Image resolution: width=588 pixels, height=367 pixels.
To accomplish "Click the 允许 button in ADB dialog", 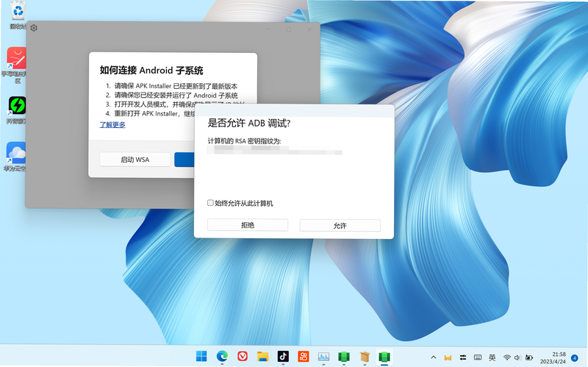I will point(340,226).
